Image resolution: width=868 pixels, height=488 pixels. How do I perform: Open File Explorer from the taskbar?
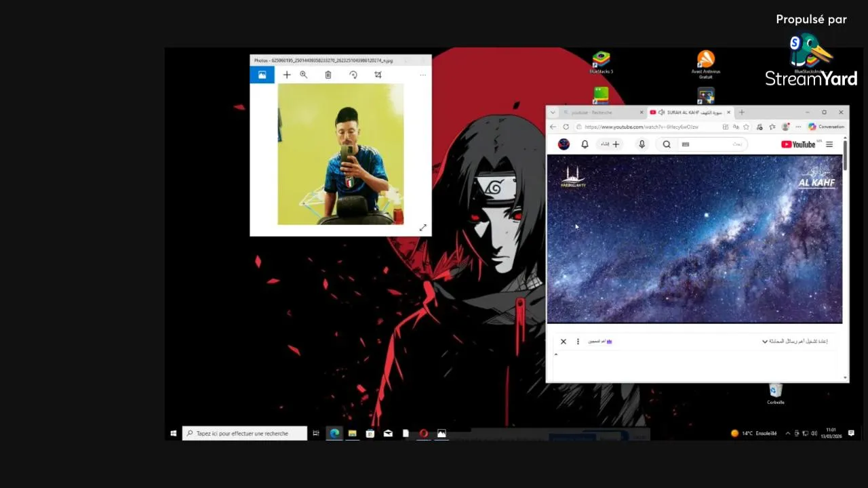[353, 433]
